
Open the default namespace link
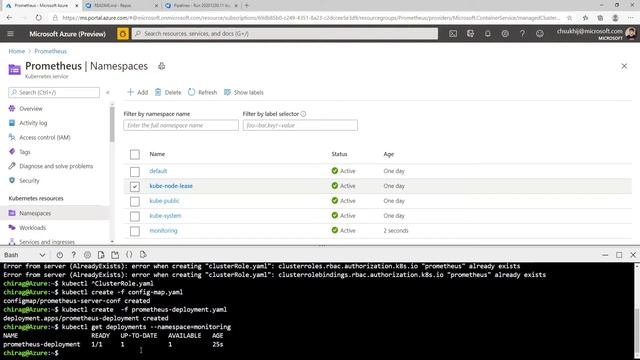pos(158,171)
